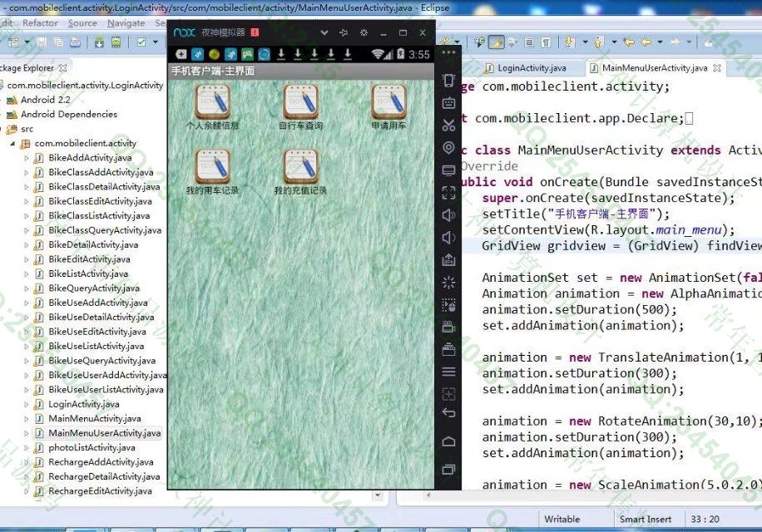This screenshot has height=532, width=762.
Task: Click Nox video recorder icon
Action: pos(448,327)
